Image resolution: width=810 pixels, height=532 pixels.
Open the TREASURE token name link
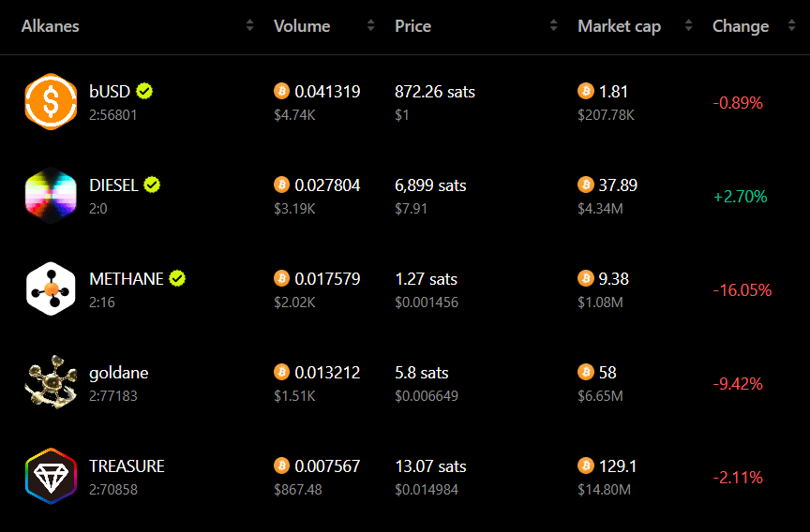pos(127,465)
